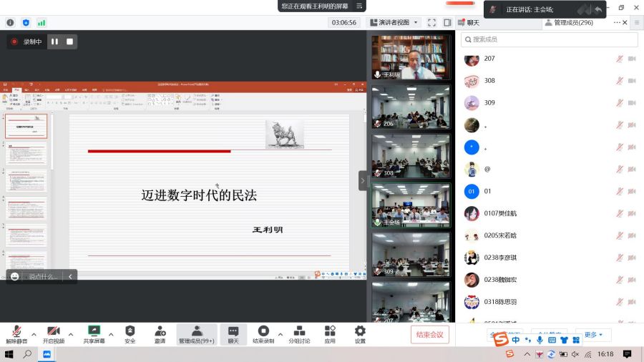The width and height of the screenshot is (644, 362).
Task: Toggle 解除静音 microphone button
Action: click(15, 331)
